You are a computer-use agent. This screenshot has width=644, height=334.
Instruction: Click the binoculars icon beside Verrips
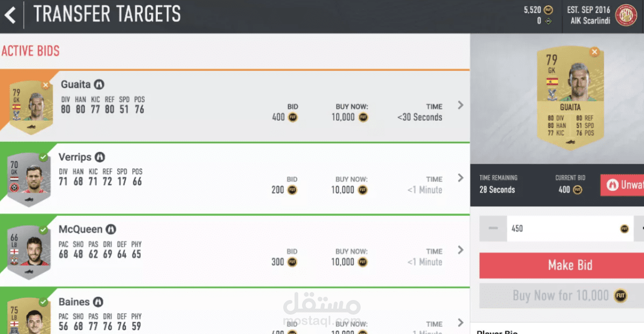click(x=100, y=157)
